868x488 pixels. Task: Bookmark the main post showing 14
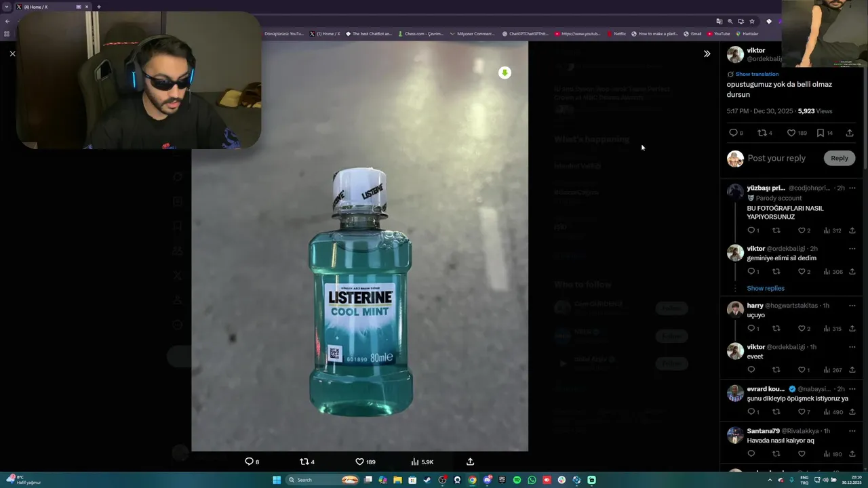coord(825,133)
